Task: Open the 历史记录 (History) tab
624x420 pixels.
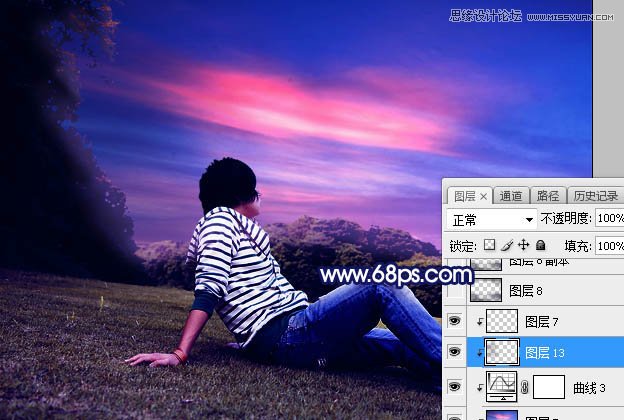Action: pos(595,196)
